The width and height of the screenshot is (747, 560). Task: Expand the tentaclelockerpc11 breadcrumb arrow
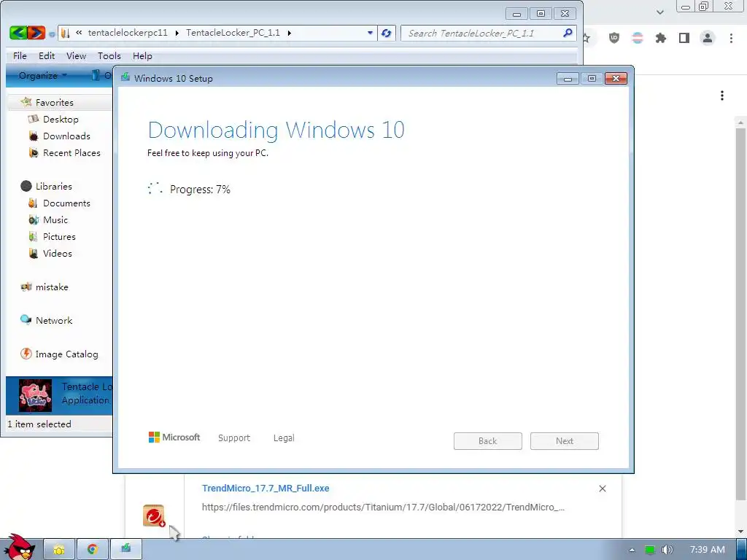pyautogui.click(x=177, y=33)
